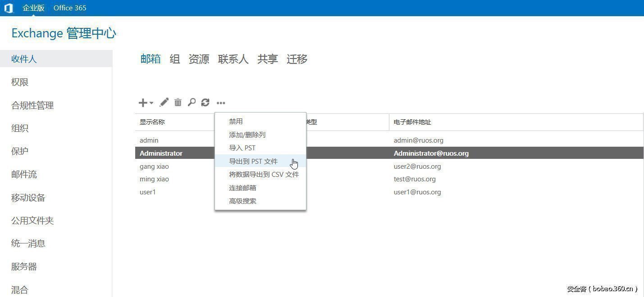
Task: Switch to the 组 tab
Action: (x=175, y=59)
